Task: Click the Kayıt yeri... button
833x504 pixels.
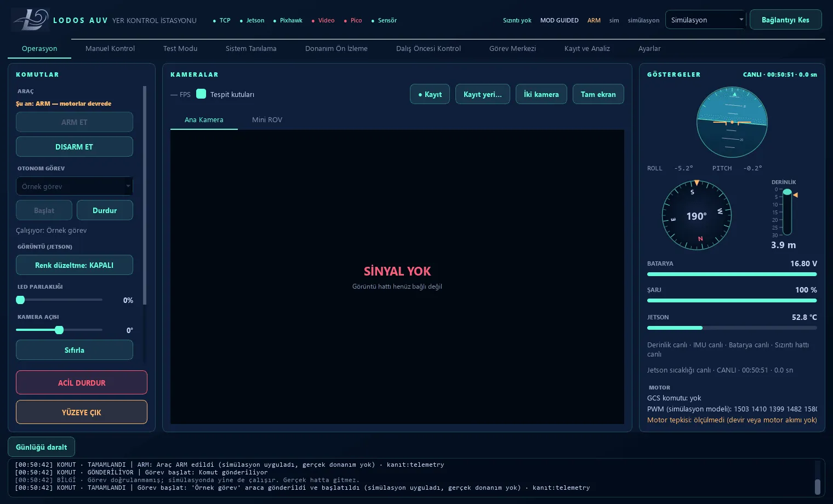Action: [x=483, y=94]
